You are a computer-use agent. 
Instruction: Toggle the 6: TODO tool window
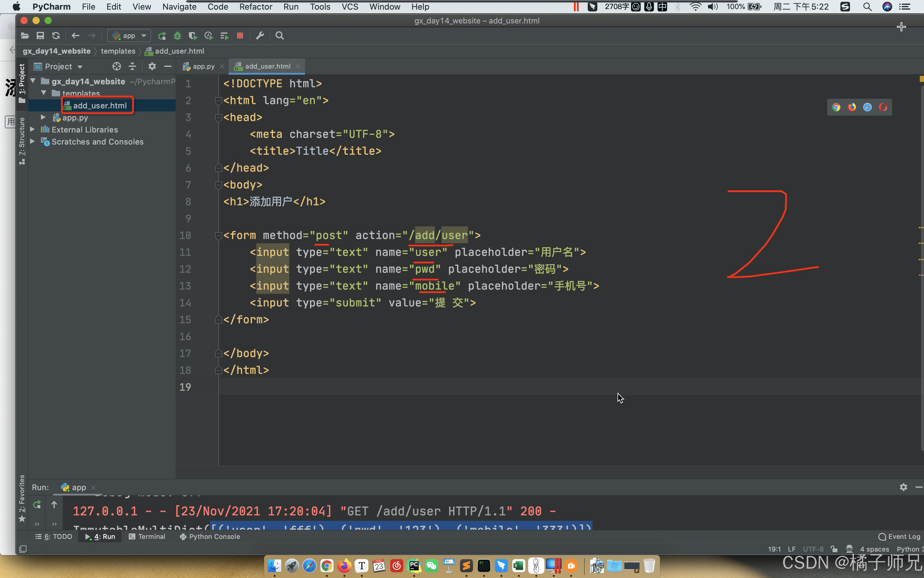(x=54, y=537)
